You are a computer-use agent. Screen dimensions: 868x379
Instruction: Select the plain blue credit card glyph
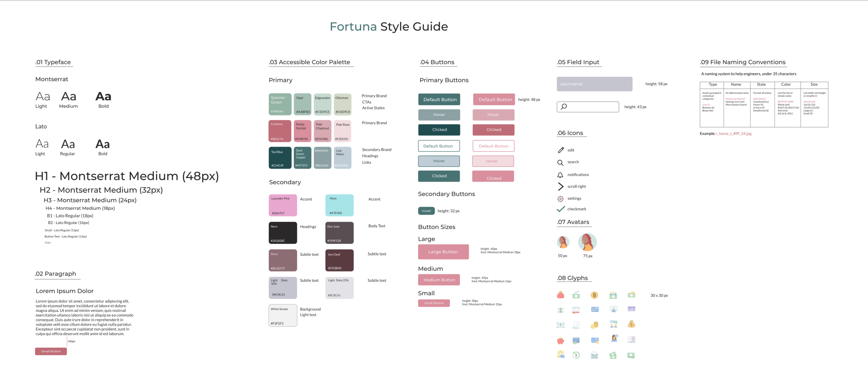pyautogui.click(x=595, y=309)
